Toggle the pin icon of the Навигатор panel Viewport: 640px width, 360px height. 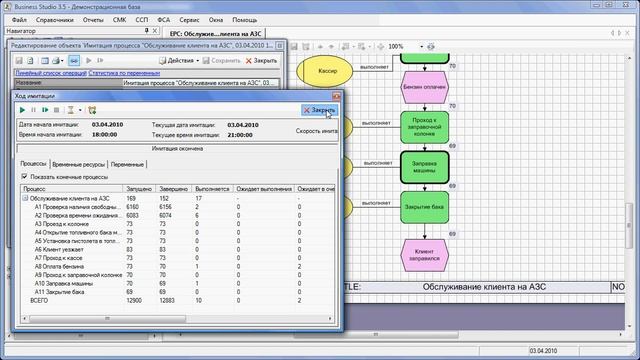tap(147, 31)
